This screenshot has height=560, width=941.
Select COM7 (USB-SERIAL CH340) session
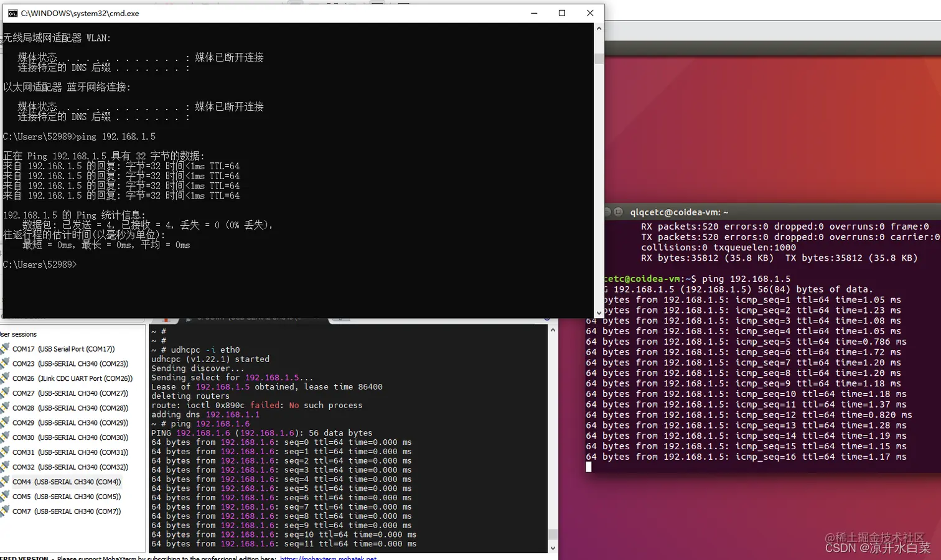click(x=66, y=511)
